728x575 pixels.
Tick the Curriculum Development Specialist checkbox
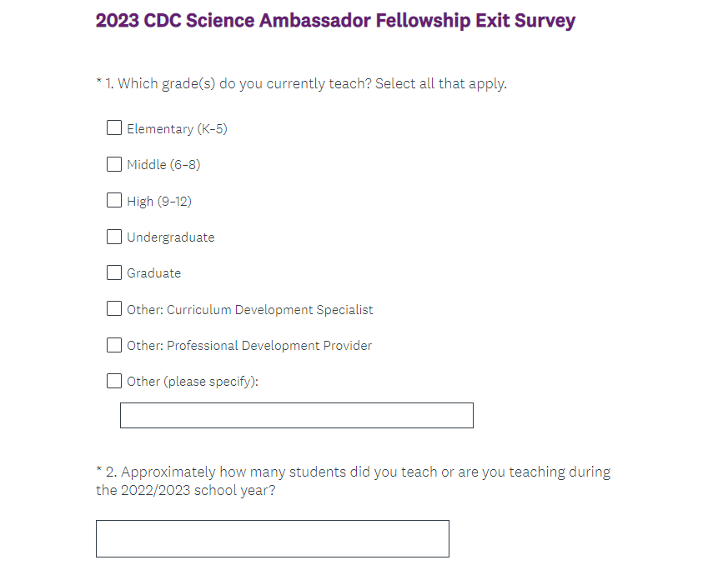pos(114,309)
